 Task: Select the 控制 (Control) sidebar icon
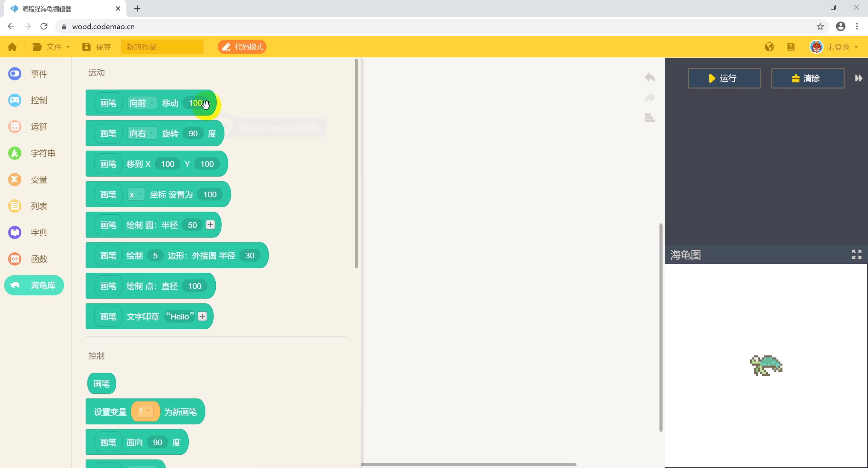(x=14, y=100)
